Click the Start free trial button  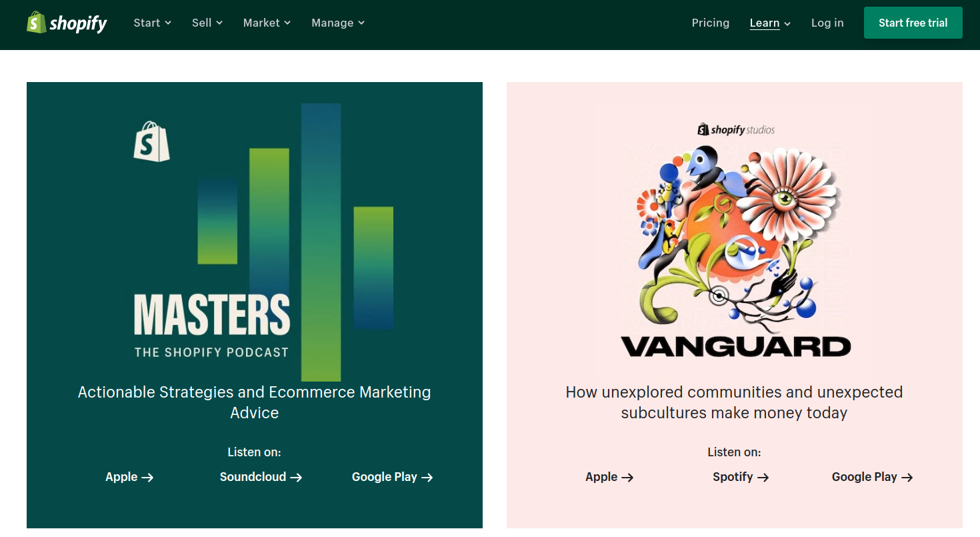[x=913, y=23]
